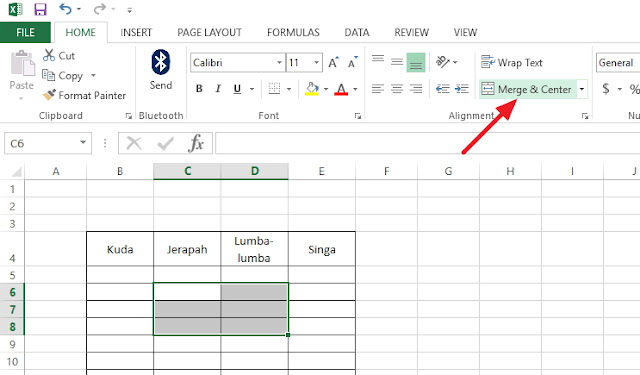Image resolution: width=640 pixels, height=375 pixels.
Task: Open the Alignment dialog launcher
Action: point(585,116)
